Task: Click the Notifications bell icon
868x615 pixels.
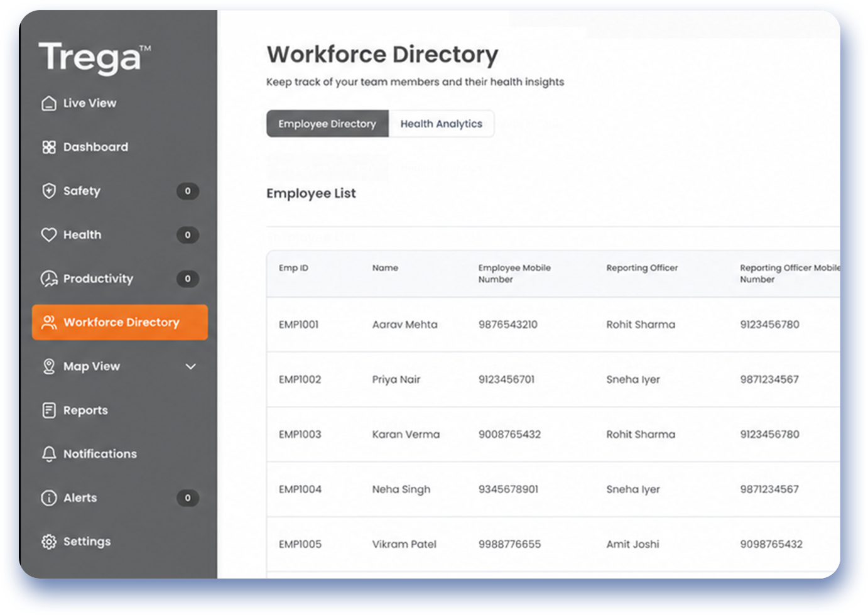Action: tap(49, 454)
